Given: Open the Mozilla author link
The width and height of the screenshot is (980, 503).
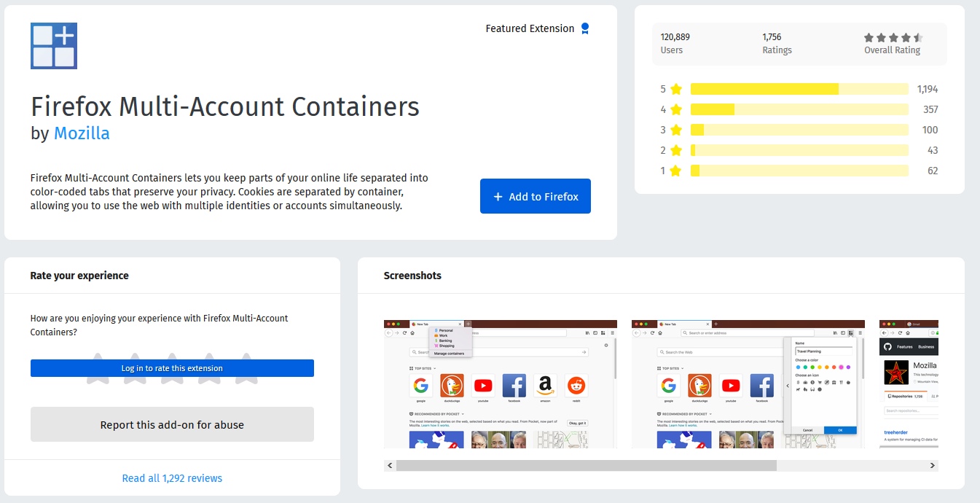Looking at the screenshot, I should (x=82, y=133).
